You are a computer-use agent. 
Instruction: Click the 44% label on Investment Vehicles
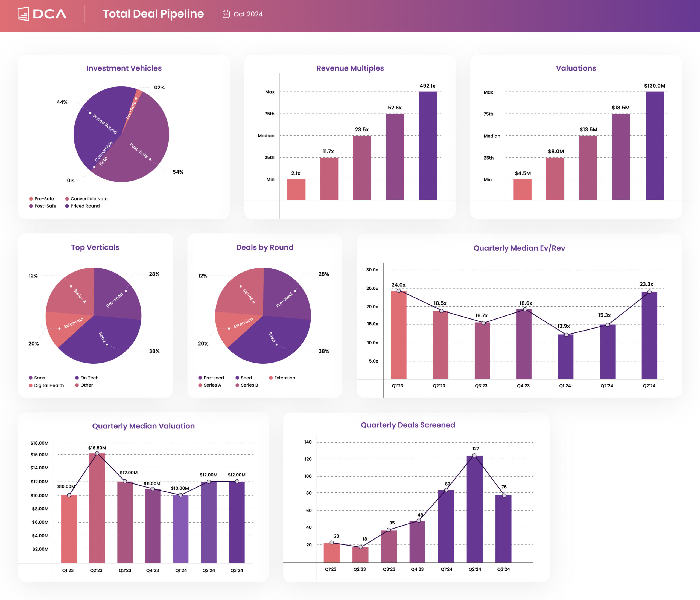point(62,102)
